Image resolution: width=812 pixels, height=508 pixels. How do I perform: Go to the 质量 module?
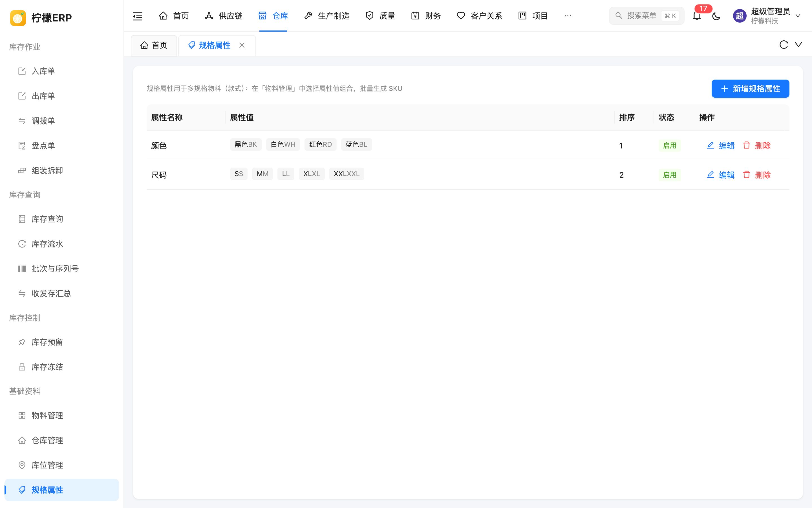[x=380, y=16]
